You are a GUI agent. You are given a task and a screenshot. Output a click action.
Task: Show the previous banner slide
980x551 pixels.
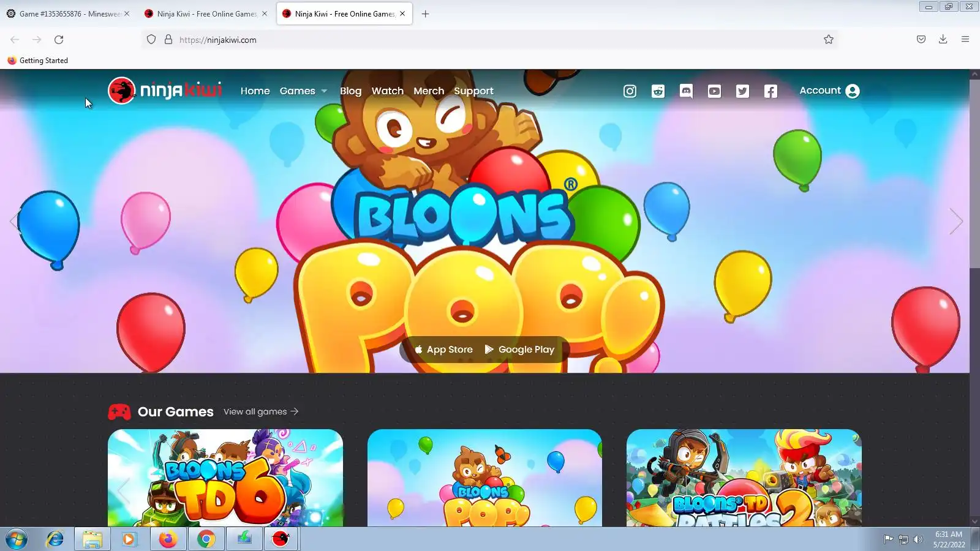pos(14,221)
